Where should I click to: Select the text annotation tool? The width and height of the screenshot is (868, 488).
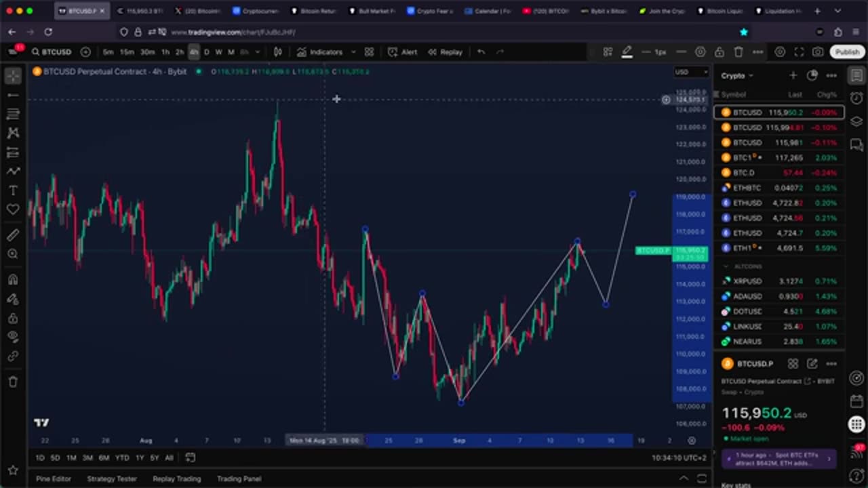(13, 190)
